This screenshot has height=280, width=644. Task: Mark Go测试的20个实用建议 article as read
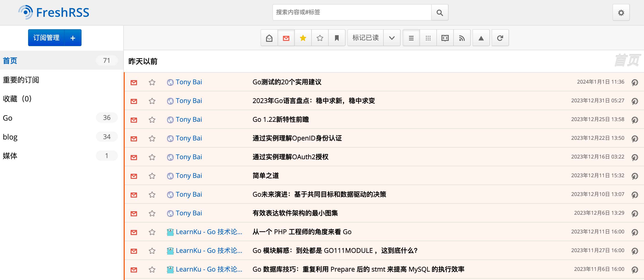pyautogui.click(x=134, y=82)
